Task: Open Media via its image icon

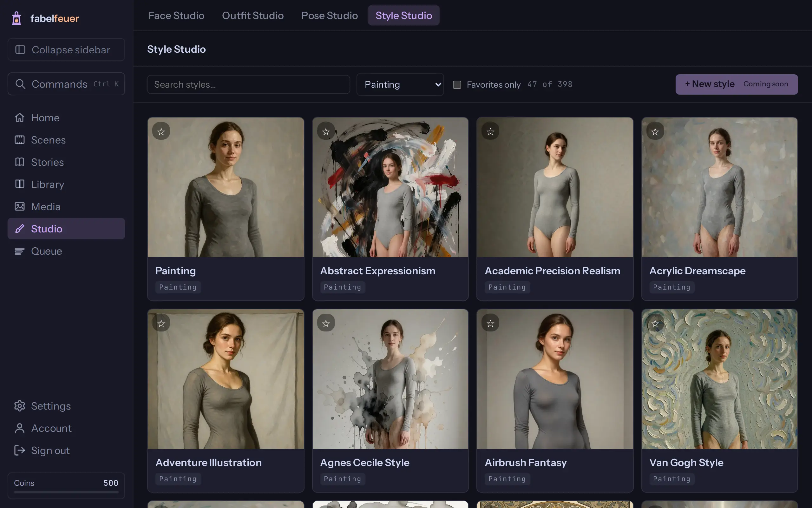Action: coord(20,206)
